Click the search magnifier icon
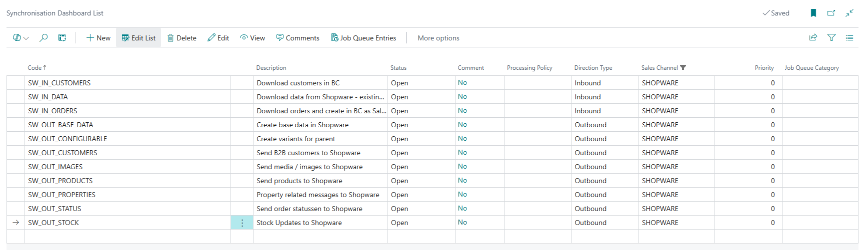Screen dimensions: 868x250 pos(43,38)
